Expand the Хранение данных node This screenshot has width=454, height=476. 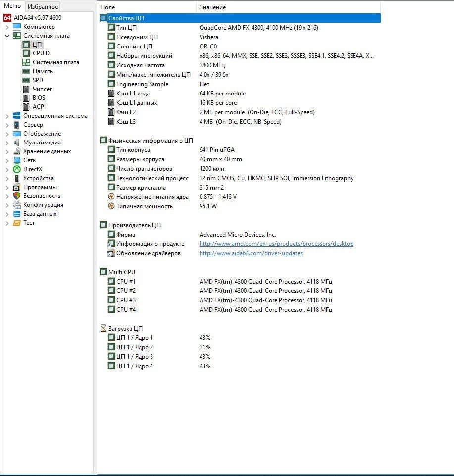click(x=7, y=151)
